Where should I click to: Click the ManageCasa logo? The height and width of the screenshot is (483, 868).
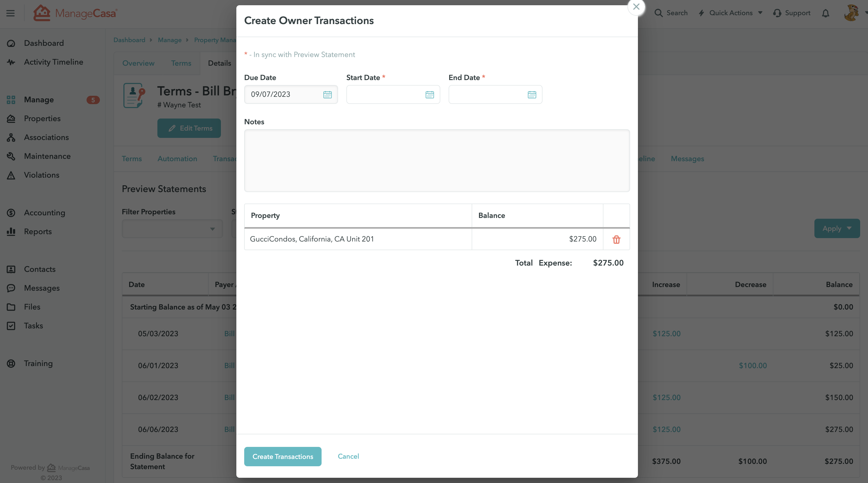(76, 13)
